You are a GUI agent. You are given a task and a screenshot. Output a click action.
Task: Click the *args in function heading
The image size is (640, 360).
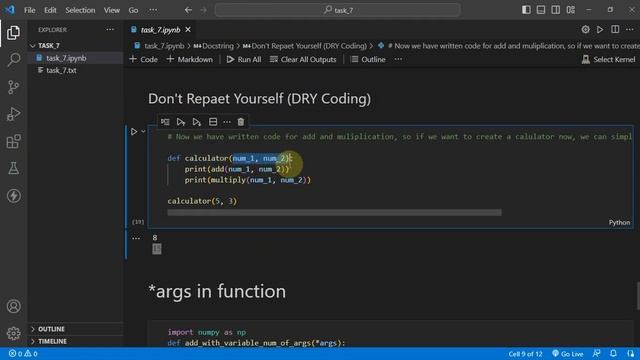click(x=217, y=291)
